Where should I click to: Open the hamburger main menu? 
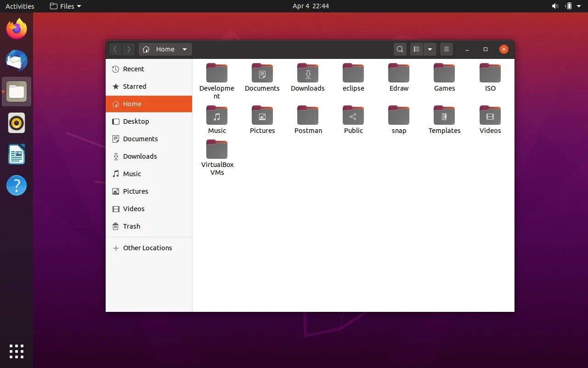tap(447, 49)
